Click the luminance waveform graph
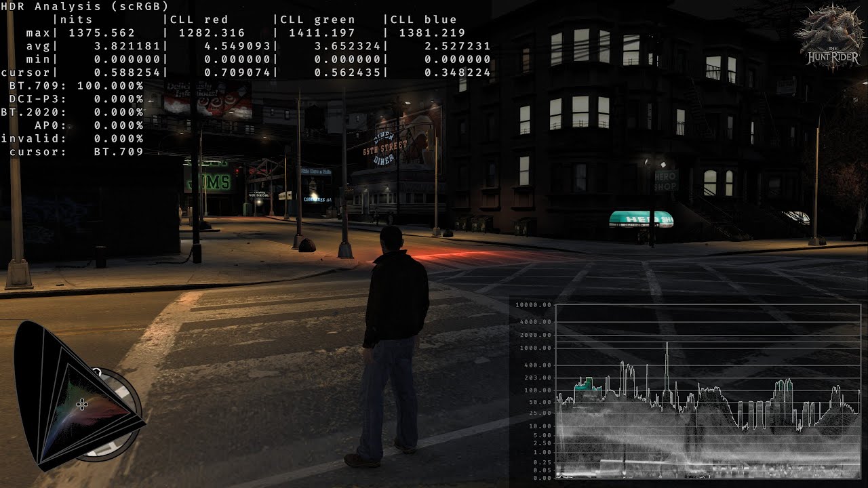 [x=708, y=391]
